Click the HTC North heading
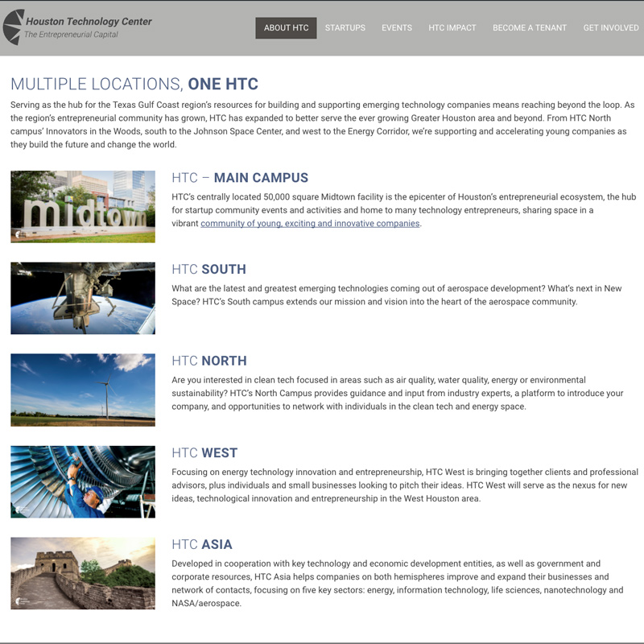 tap(209, 361)
